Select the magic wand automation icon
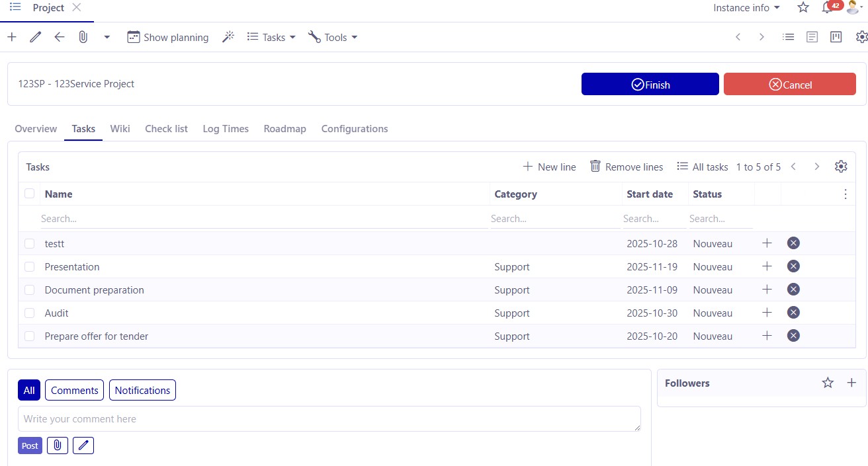 tap(228, 37)
